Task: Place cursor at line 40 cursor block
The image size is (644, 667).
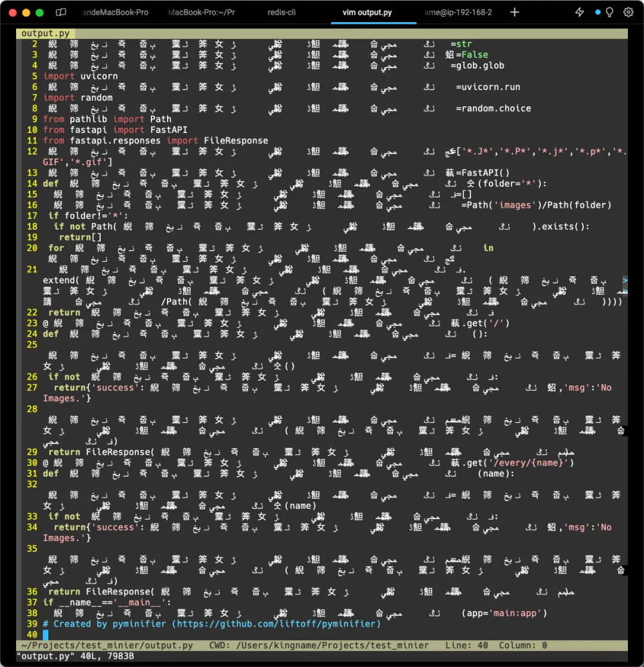Action: coord(45,635)
